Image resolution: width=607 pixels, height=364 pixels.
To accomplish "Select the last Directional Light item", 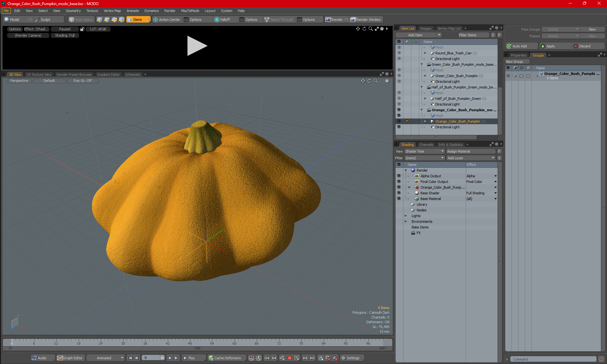I will click(447, 127).
